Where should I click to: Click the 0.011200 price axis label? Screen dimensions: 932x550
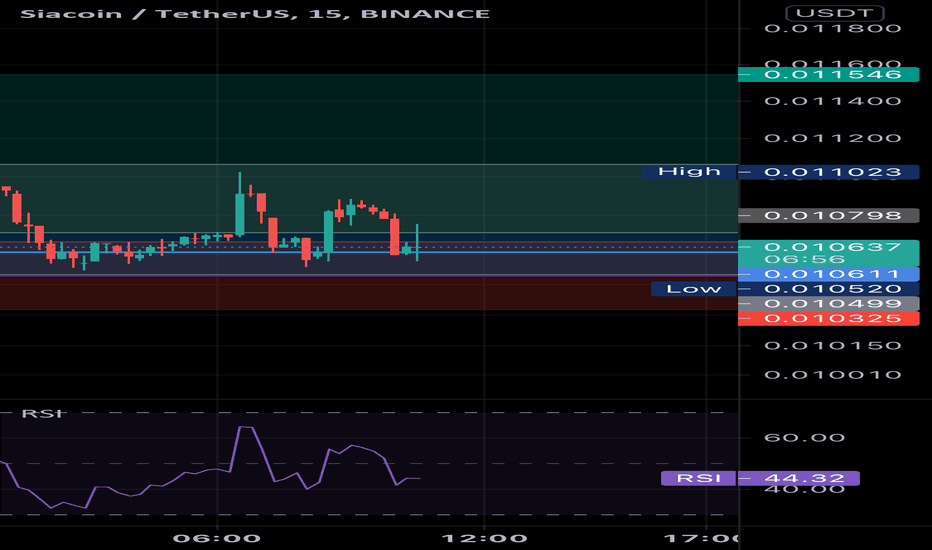click(x=833, y=138)
